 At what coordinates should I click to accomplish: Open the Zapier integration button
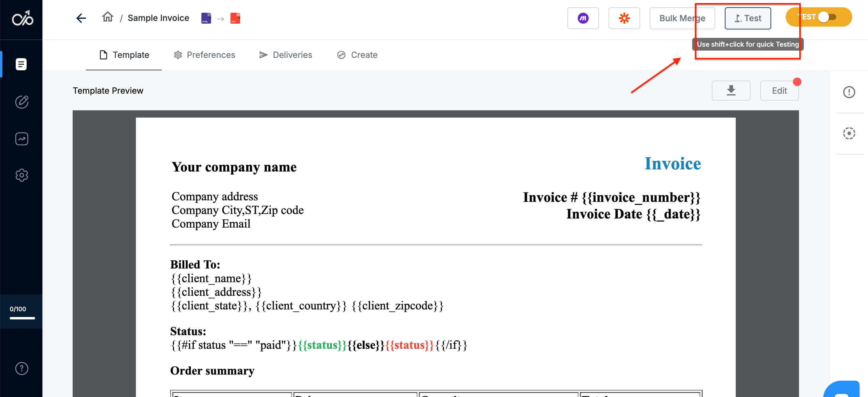(624, 18)
